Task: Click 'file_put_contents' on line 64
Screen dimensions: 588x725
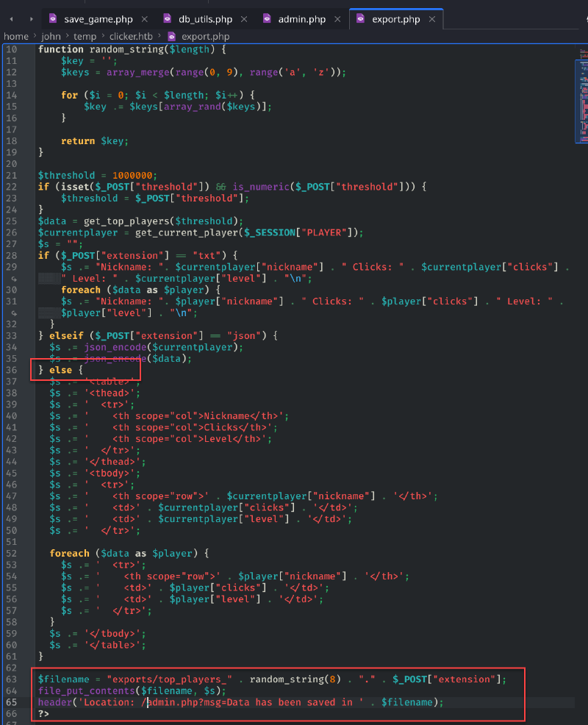Action: (x=87, y=690)
